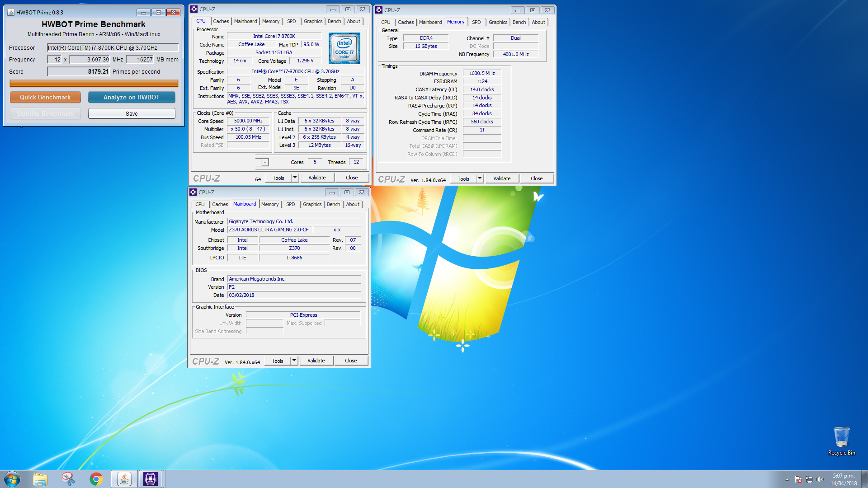
Task: Expand Tools dropdown arrow in CPU-Z Mainboard window
Action: coord(294,361)
